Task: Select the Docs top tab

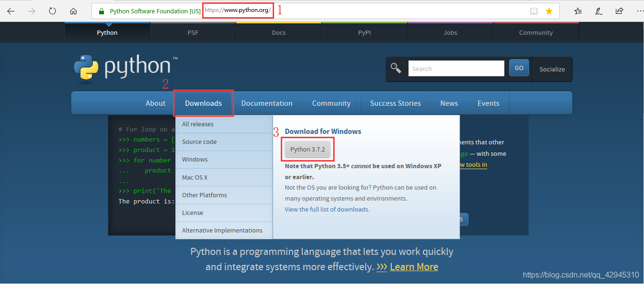Action: click(x=279, y=32)
